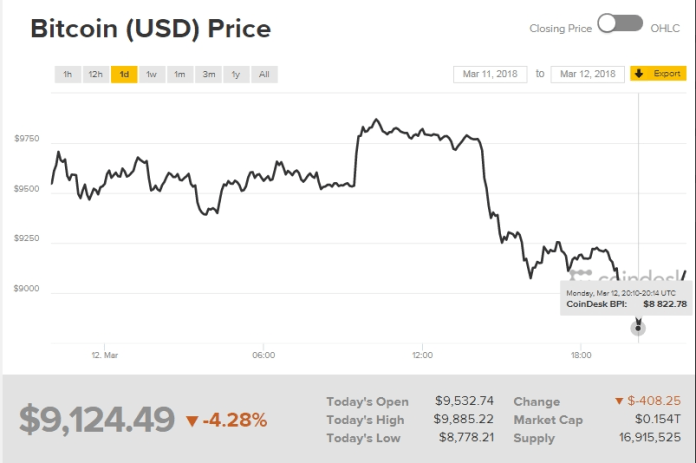Show All price history
The image size is (696, 463).
[x=264, y=74]
